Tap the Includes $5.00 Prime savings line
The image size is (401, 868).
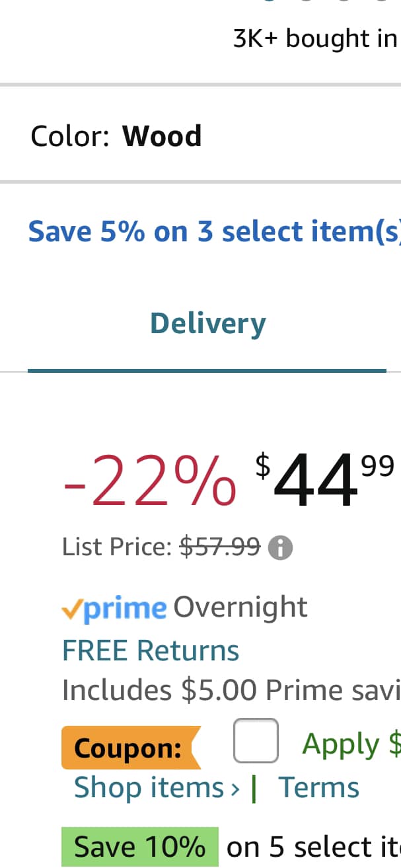click(x=231, y=690)
